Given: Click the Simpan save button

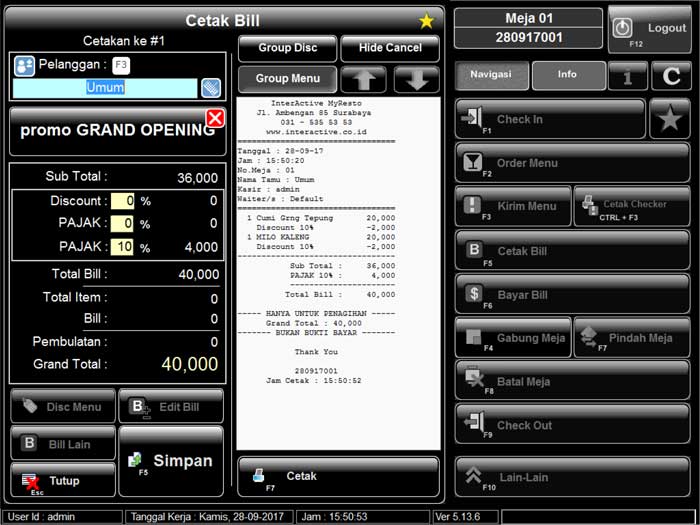Looking at the screenshot, I should point(171,461).
